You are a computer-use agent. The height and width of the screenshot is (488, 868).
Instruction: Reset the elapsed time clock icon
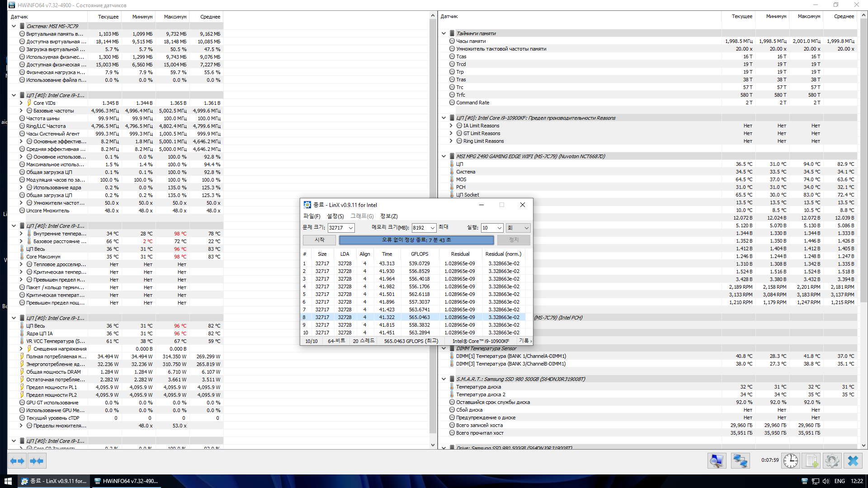[x=790, y=461]
